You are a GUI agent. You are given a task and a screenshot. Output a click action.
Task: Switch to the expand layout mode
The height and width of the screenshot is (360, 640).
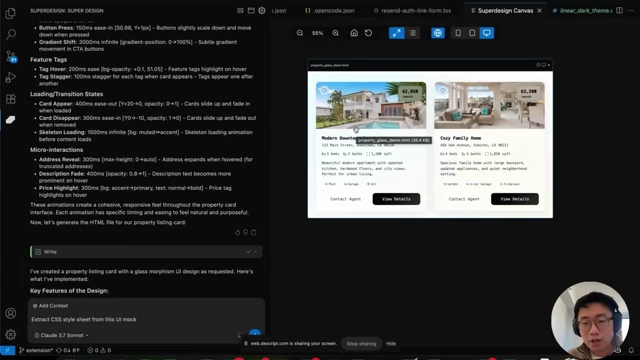click(396, 33)
